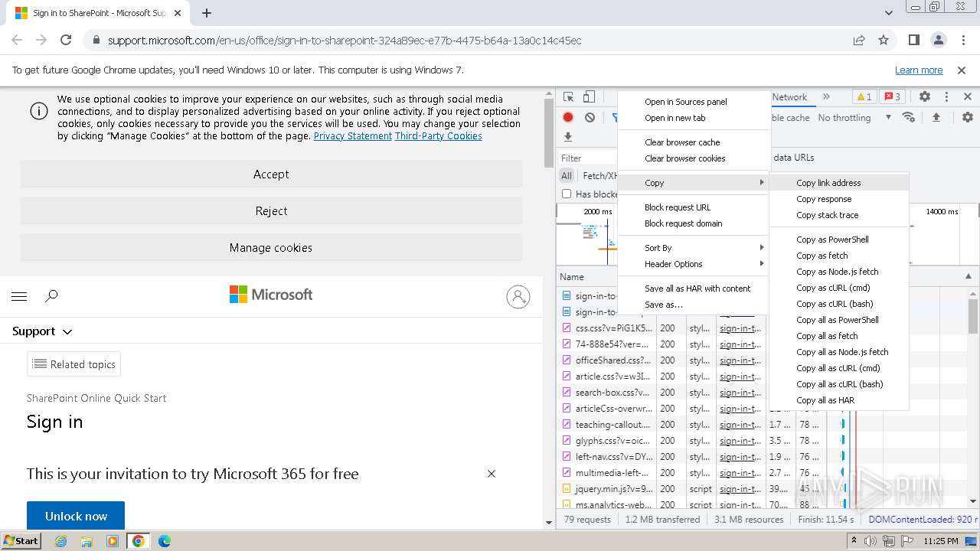This screenshot has width=980, height=551.
Task: Click the Filter input in Network panel
Action: 586,158
